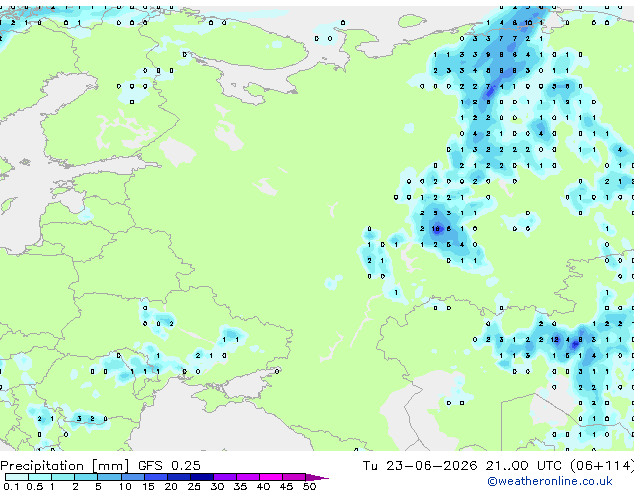Click the '45' legend scale label
Screen dimensions: 634x490
(x=287, y=486)
